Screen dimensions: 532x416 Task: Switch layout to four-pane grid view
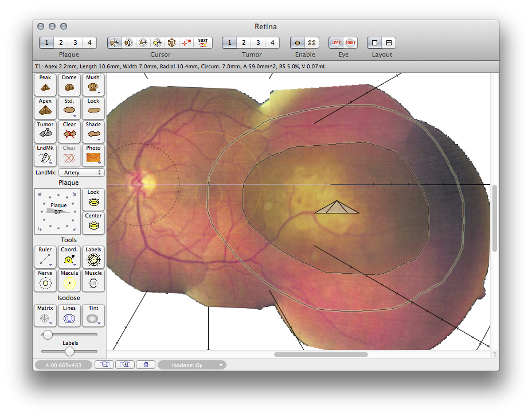[x=389, y=42]
